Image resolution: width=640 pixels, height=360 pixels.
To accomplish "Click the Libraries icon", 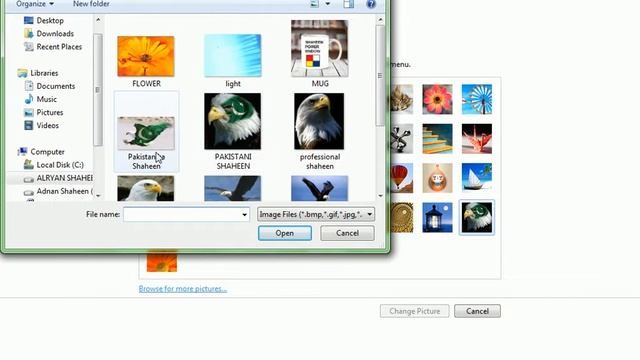I will (x=22, y=73).
